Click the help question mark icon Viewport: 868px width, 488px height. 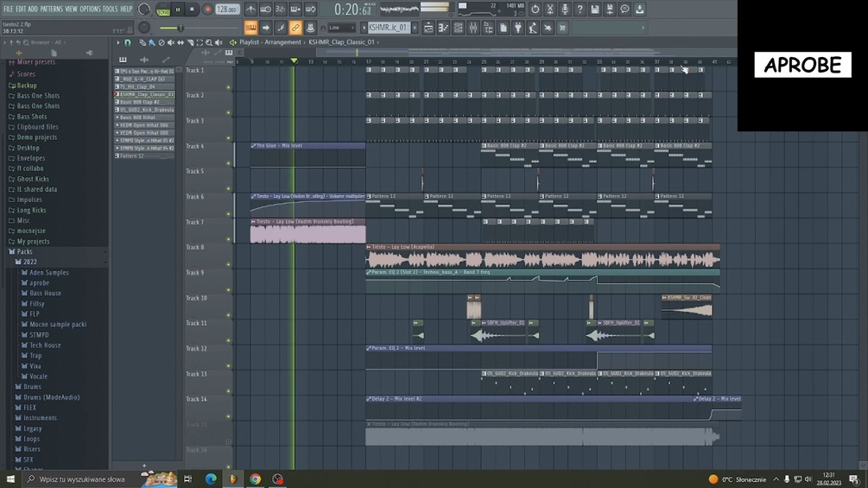tap(580, 10)
